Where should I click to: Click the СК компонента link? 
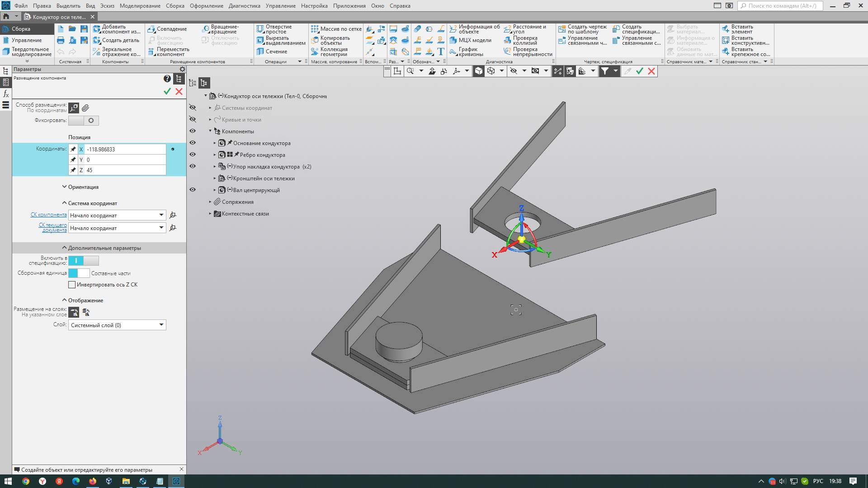pyautogui.click(x=48, y=215)
